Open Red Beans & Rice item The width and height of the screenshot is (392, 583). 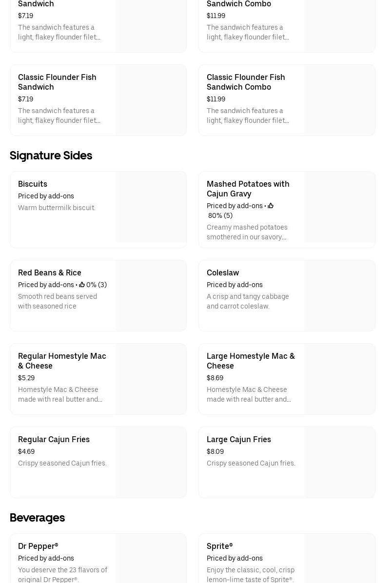[50, 272]
